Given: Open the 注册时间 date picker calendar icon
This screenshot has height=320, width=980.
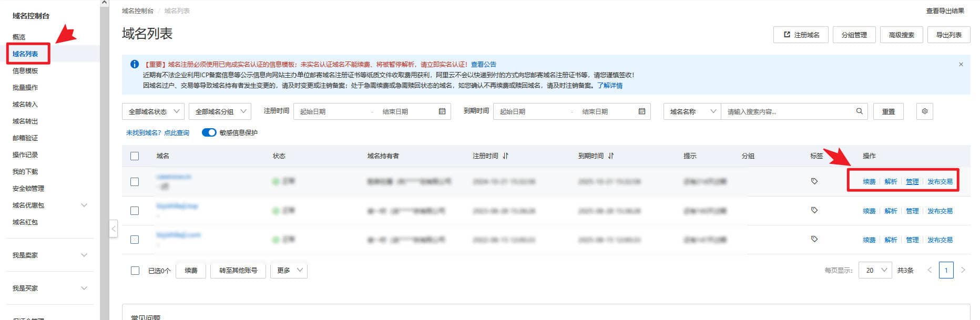Looking at the screenshot, I should pyautogui.click(x=442, y=111).
